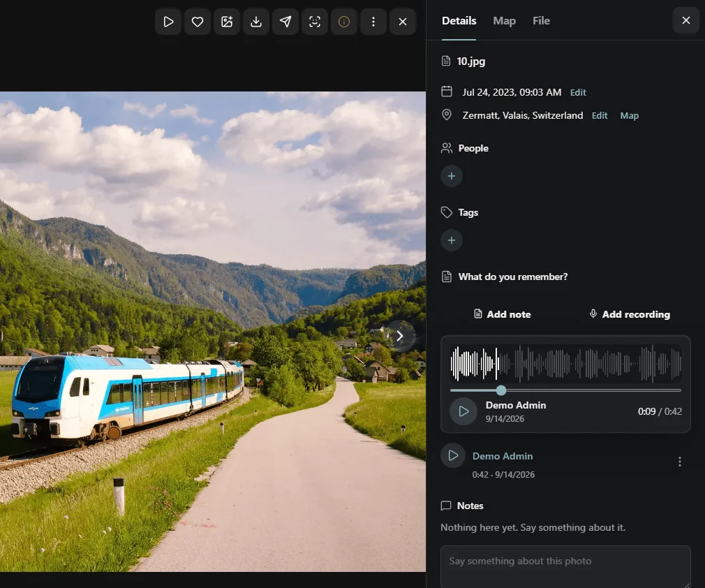Switch to the Details tab
The image size is (705, 588).
(x=459, y=21)
